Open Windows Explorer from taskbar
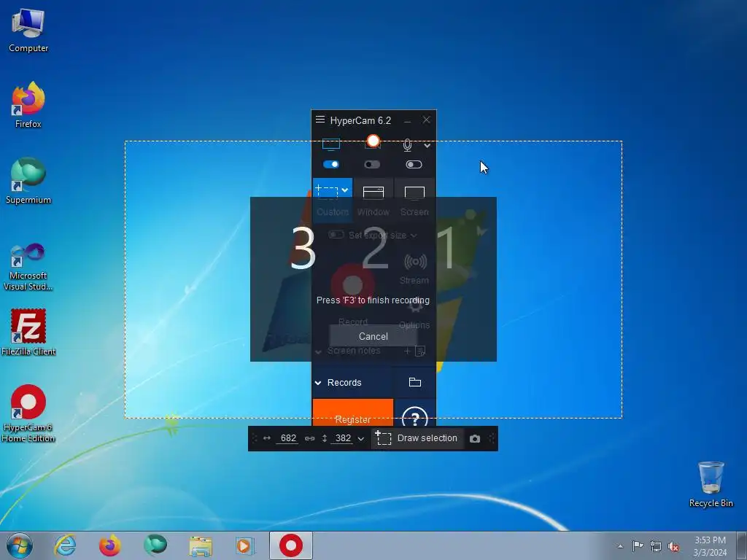This screenshot has height=560, width=747. click(201, 545)
